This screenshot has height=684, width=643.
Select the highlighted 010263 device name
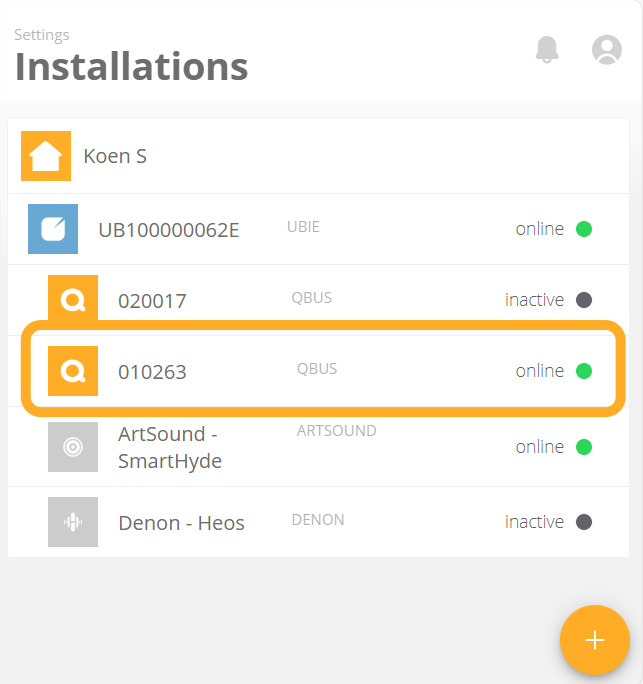pyautogui.click(x=152, y=372)
